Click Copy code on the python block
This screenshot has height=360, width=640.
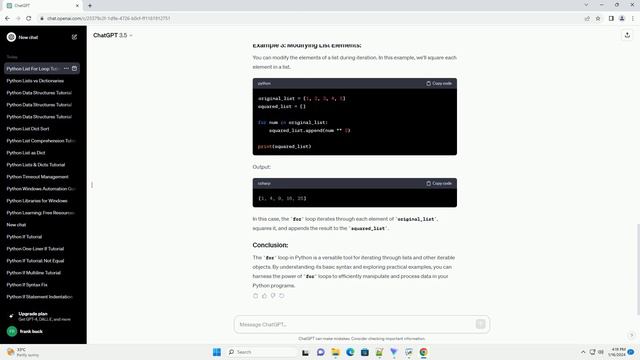439,83
